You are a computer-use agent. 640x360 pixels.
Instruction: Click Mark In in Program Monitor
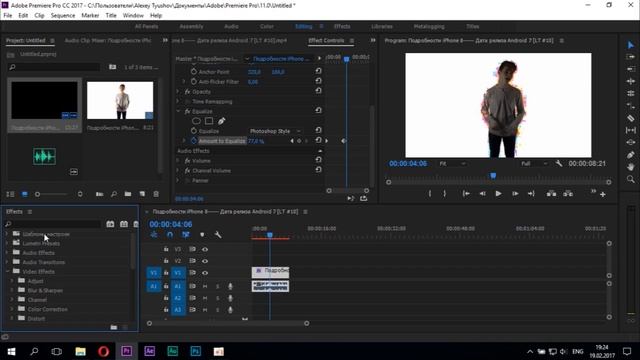point(430,194)
